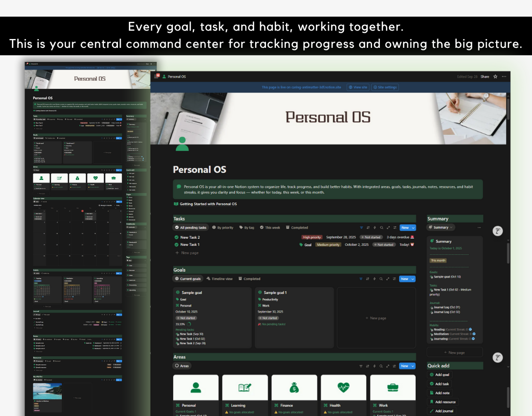The image size is (532, 416).
Task: Click the View site button
Action: [x=358, y=87]
